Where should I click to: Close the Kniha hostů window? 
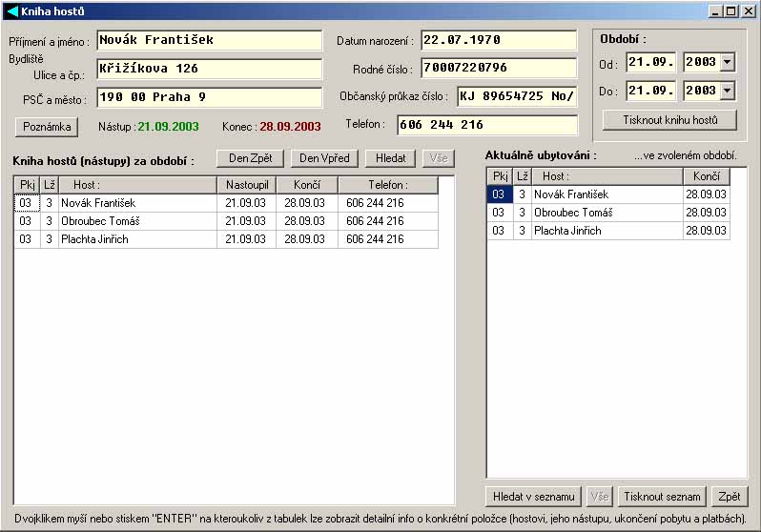(748, 11)
